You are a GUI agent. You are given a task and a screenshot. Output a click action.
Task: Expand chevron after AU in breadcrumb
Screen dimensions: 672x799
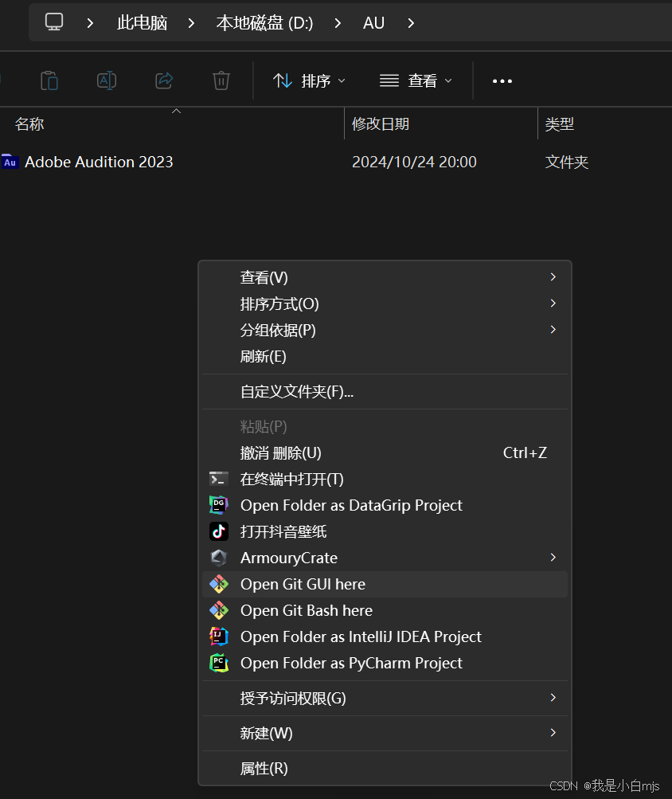[x=411, y=23]
